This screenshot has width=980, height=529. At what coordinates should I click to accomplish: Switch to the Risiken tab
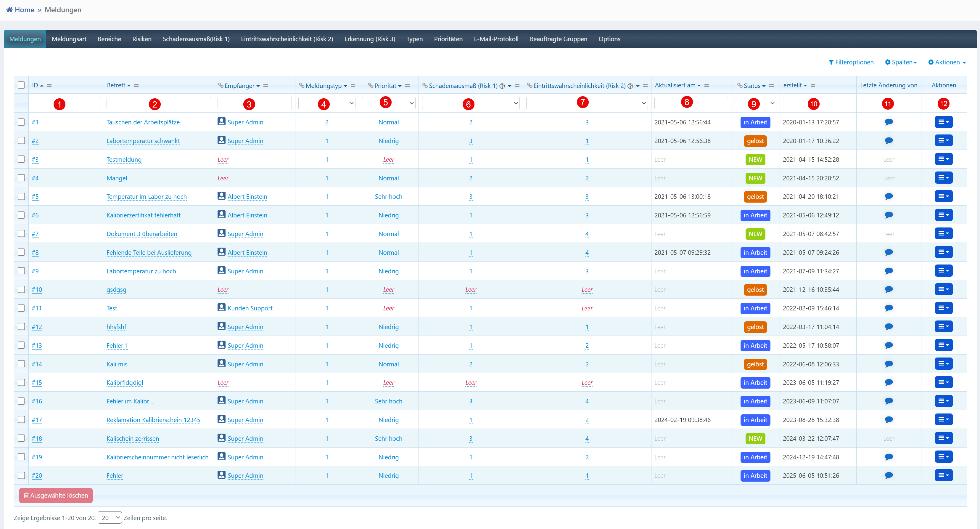[141, 39]
